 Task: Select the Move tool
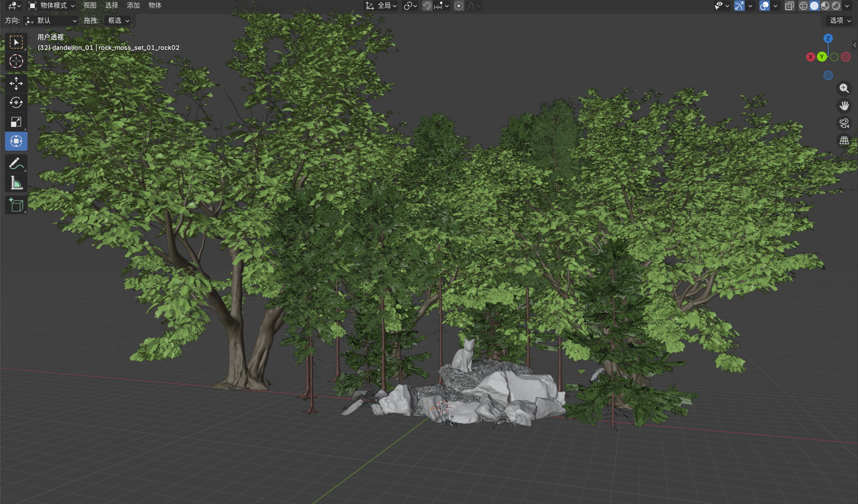[x=16, y=83]
